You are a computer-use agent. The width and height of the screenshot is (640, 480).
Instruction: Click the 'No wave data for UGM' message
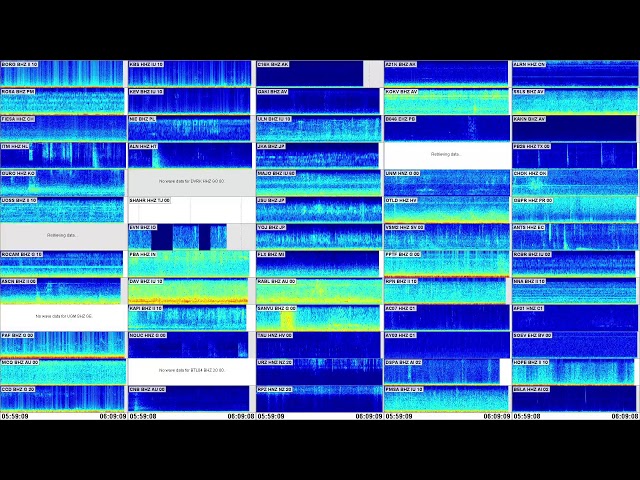pyautogui.click(x=64, y=316)
